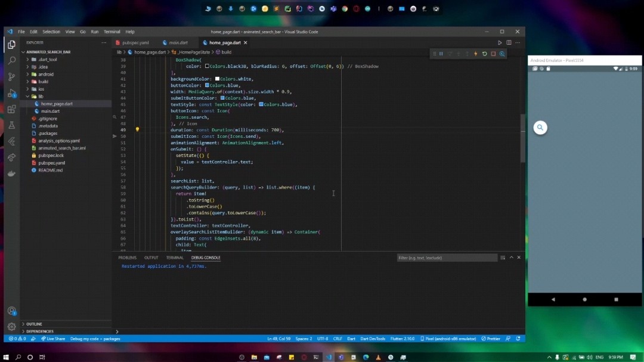Image resolution: width=644 pixels, height=362 pixels.
Task: Open the Source Control view
Action: (11, 76)
